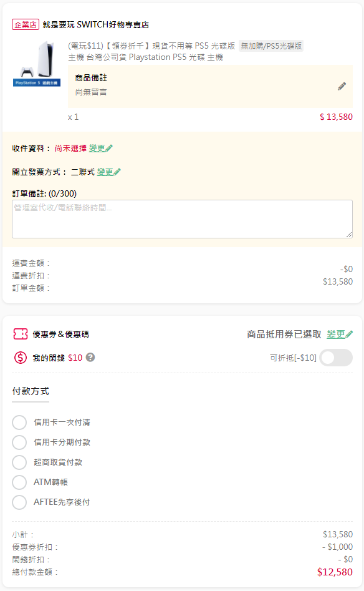Change selected coupon via 變更 link

(x=340, y=335)
